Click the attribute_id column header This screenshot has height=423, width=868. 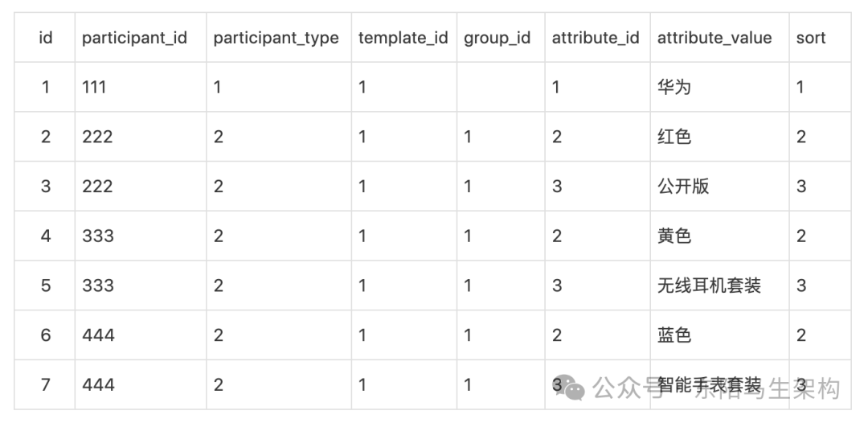596,38
